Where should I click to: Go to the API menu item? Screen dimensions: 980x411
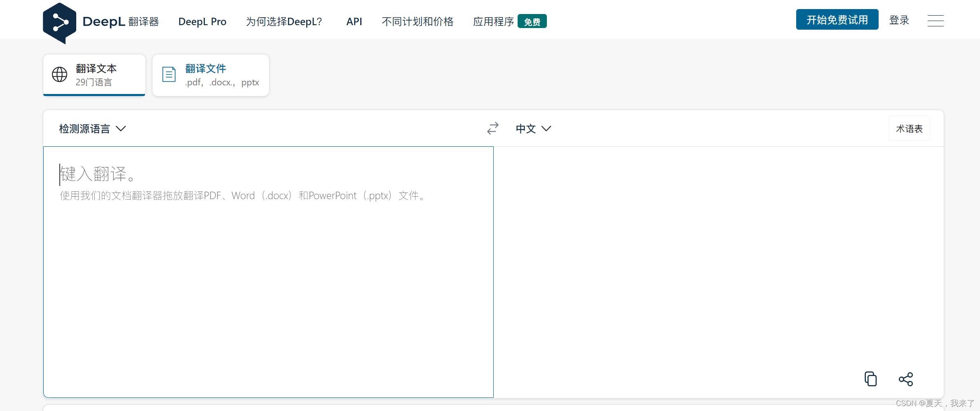coord(354,21)
